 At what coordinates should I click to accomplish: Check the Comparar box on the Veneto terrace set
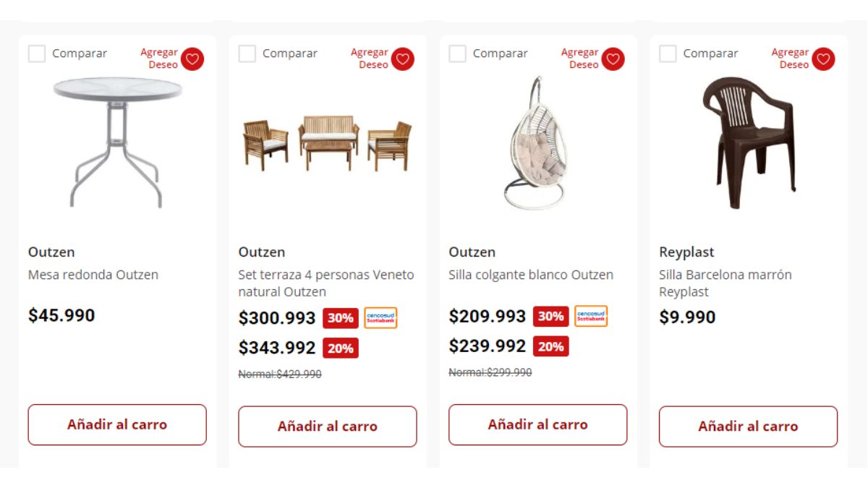click(247, 53)
